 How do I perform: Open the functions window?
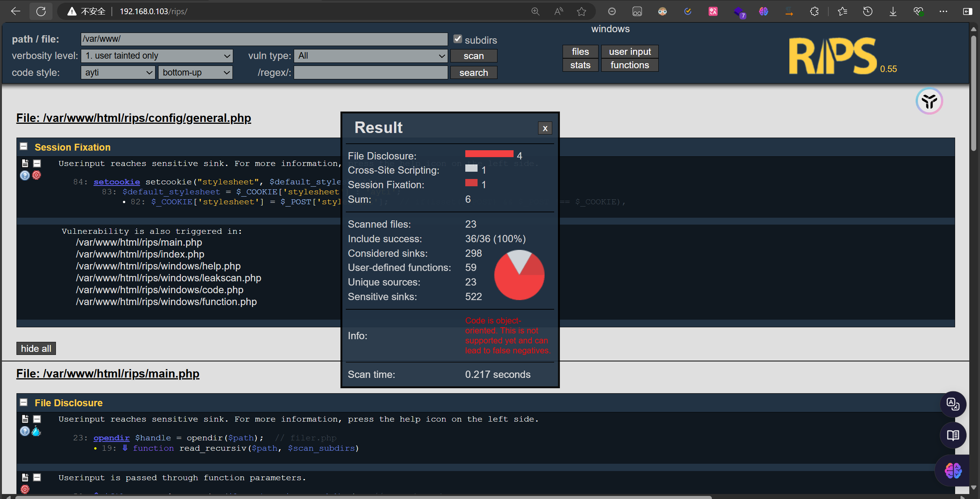630,65
